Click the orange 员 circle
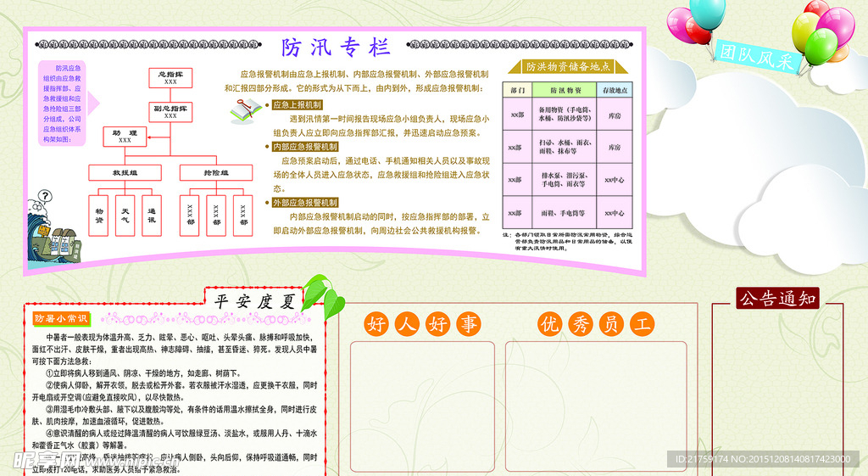The image size is (868, 476). tap(612, 323)
